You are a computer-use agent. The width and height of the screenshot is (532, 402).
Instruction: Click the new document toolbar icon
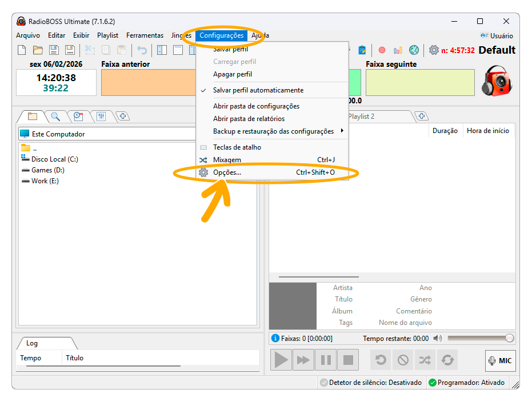coord(22,50)
